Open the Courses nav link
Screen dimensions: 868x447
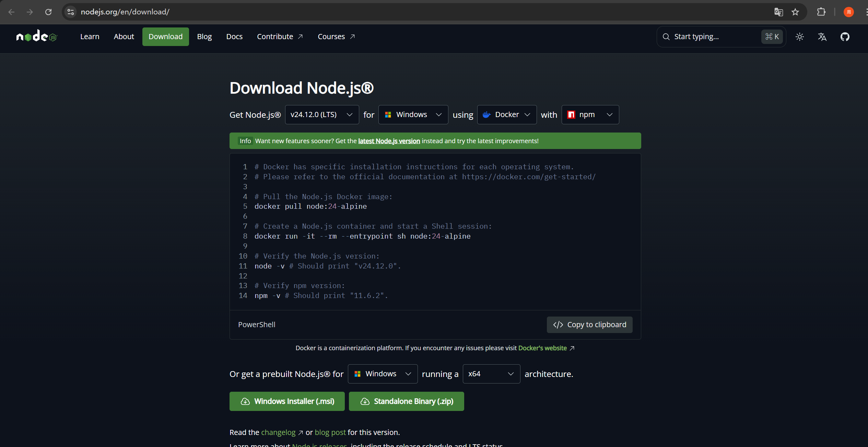(336, 37)
